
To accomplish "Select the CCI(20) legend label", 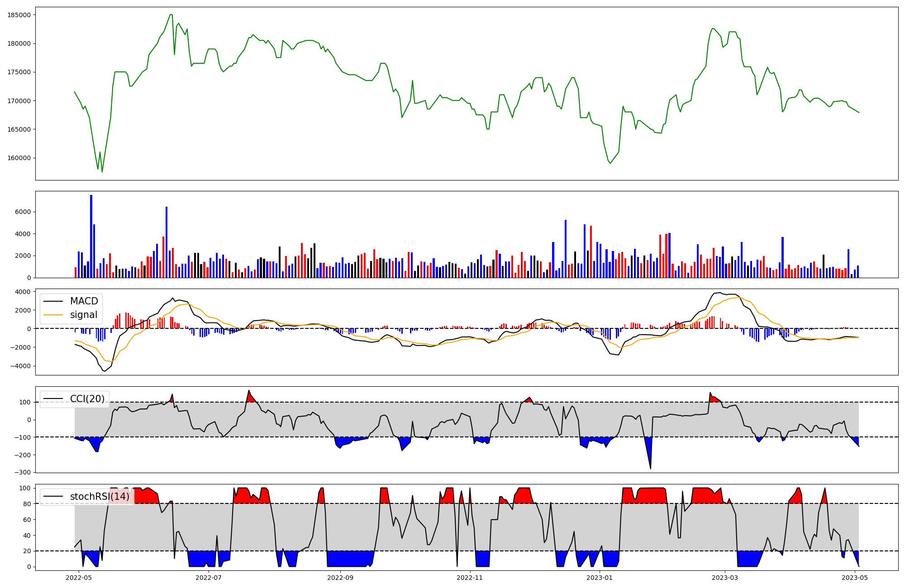I will click(x=87, y=399).
